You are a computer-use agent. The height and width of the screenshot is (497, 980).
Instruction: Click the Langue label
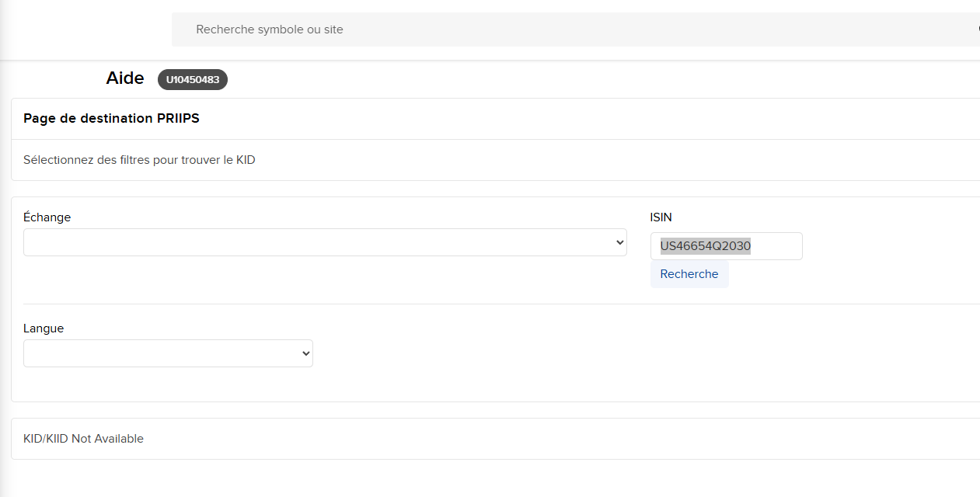[44, 328]
